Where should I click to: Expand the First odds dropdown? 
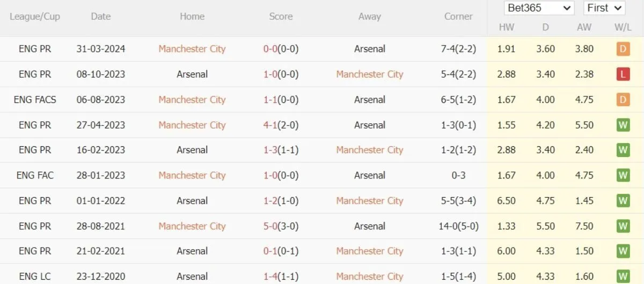click(x=604, y=8)
